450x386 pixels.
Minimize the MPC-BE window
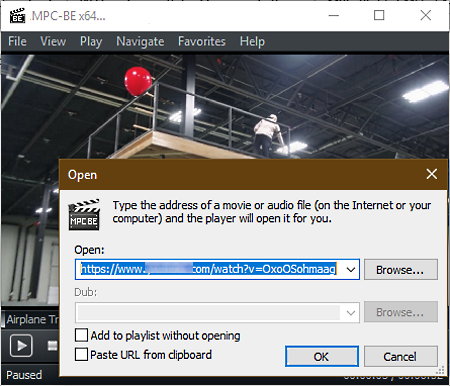[x=334, y=15]
